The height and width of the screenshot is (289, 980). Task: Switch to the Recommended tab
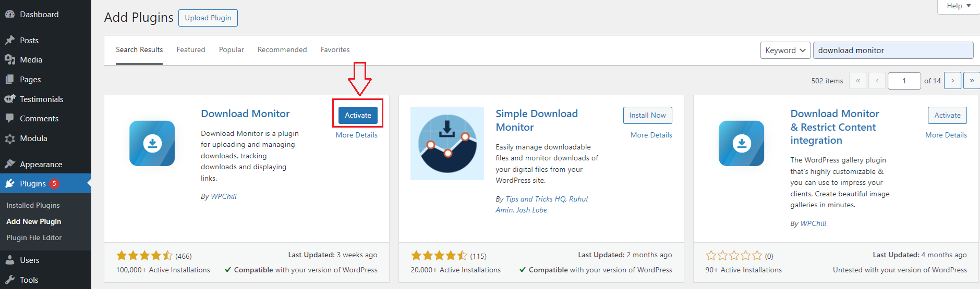coord(282,50)
